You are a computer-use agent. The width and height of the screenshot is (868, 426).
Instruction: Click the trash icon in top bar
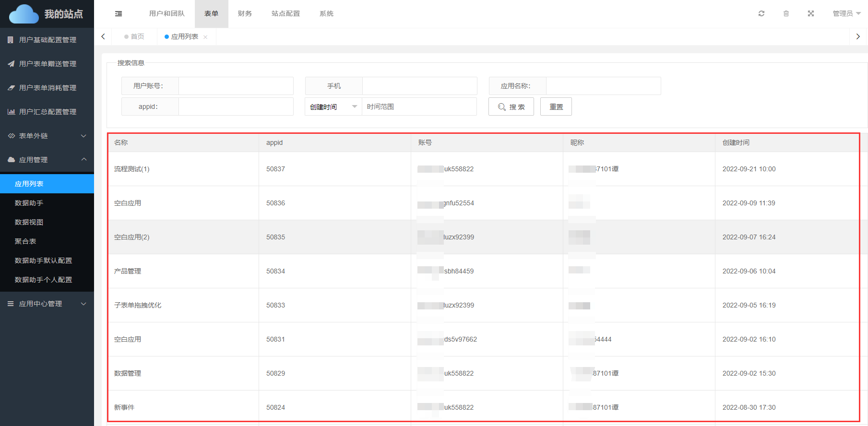coord(786,13)
